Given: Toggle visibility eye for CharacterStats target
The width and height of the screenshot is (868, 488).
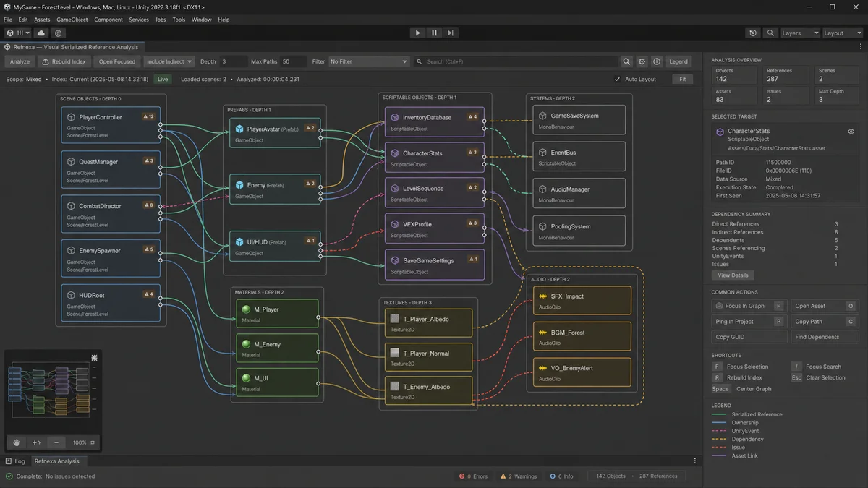Looking at the screenshot, I should click(x=851, y=132).
